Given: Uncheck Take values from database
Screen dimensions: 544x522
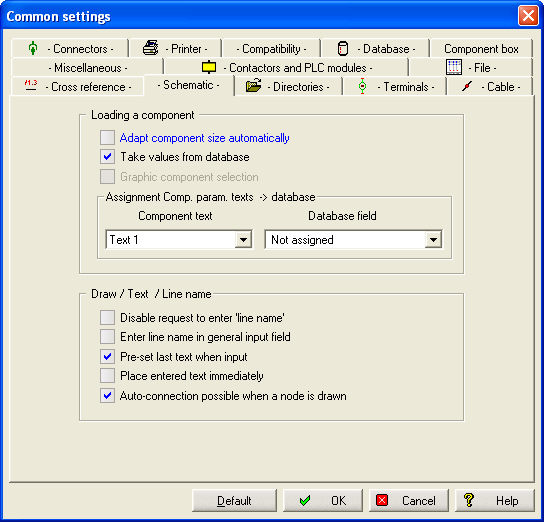Looking at the screenshot, I should click(x=107, y=157).
